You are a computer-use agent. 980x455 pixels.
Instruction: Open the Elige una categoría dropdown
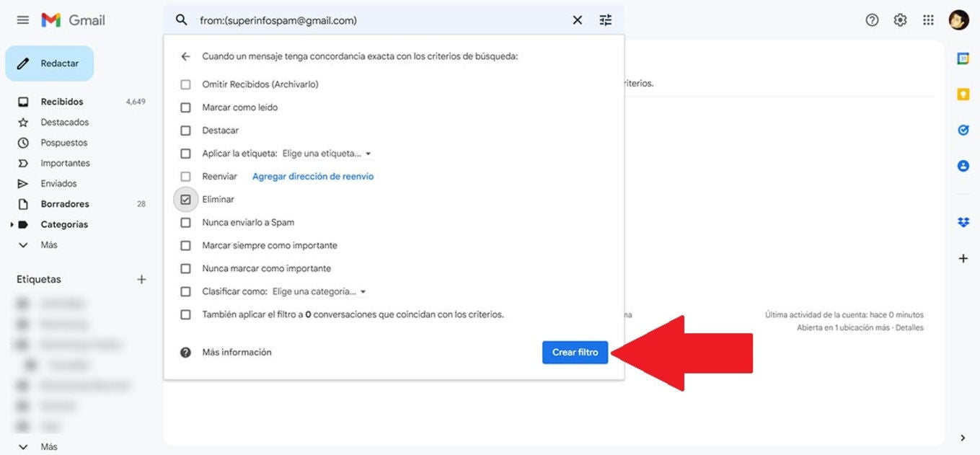(x=319, y=292)
